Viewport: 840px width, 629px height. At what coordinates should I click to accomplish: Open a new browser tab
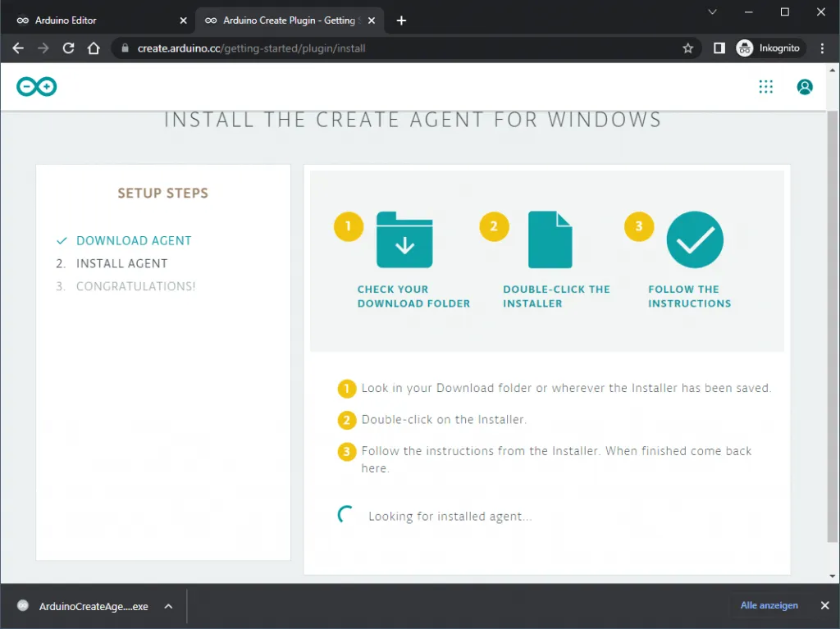coord(401,21)
